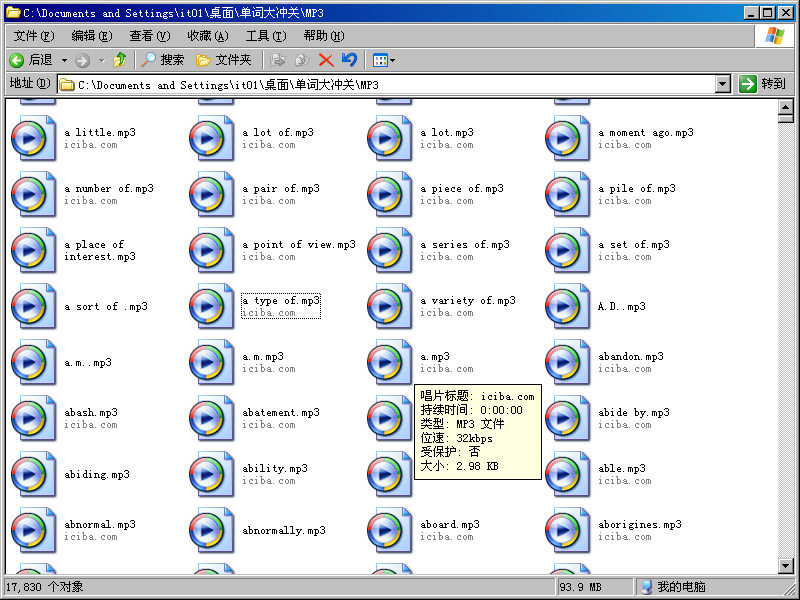Select the file icon of a lot of.mp3
The height and width of the screenshot is (600, 800).
pyautogui.click(x=211, y=138)
